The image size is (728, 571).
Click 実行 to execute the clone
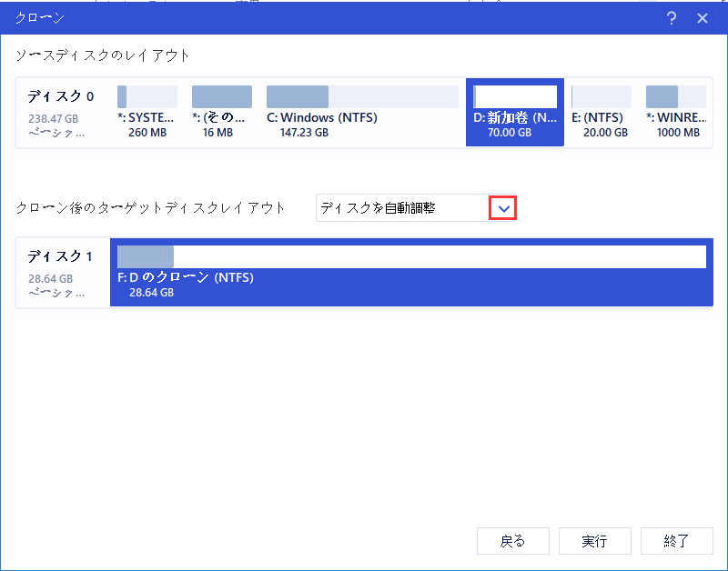[x=594, y=541]
